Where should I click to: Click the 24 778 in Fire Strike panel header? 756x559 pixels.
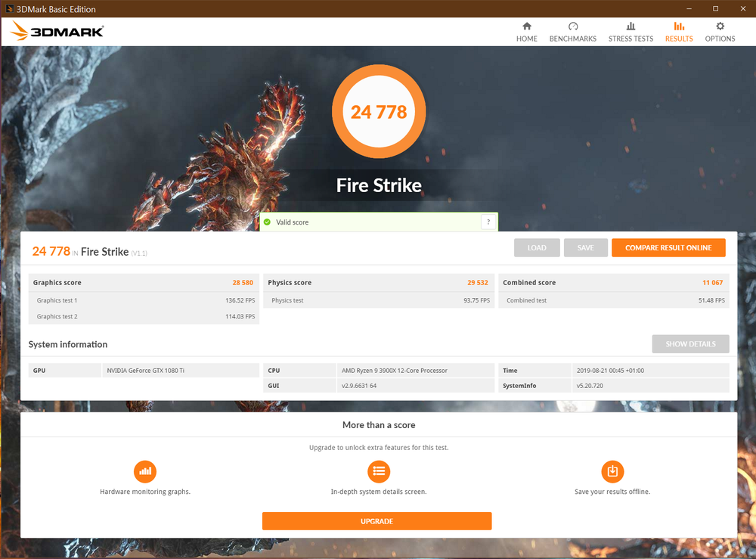click(51, 251)
